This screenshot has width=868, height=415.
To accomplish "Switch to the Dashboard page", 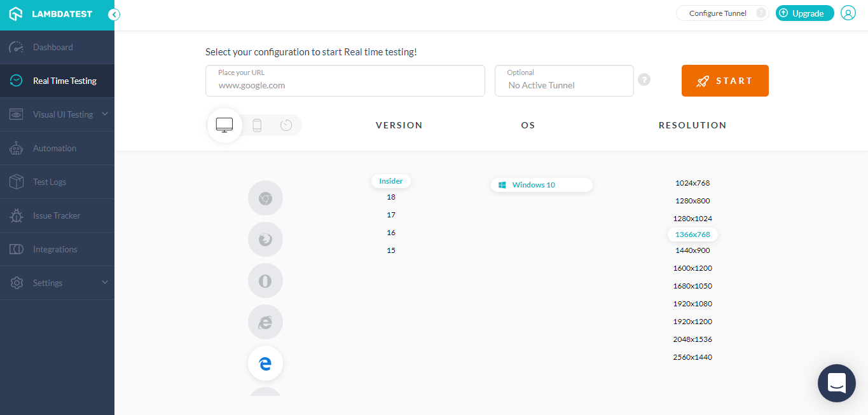I will coord(53,47).
